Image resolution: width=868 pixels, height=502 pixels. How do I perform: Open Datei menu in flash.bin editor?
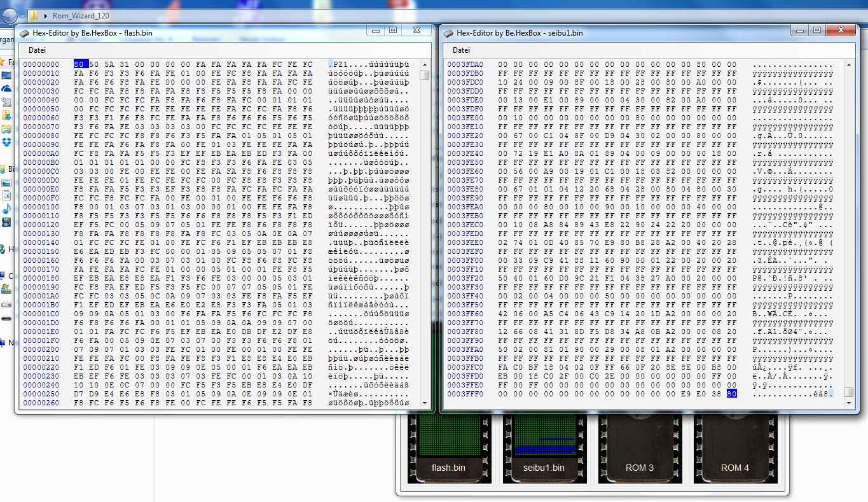click(x=37, y=50)
